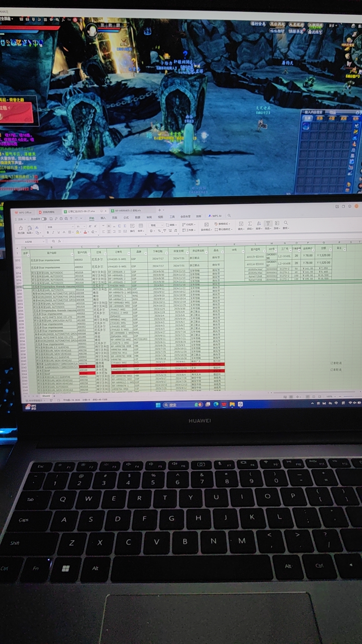
Task: Open the Windows Start menu
Action: pyautogui.click(x=158, y=405)
